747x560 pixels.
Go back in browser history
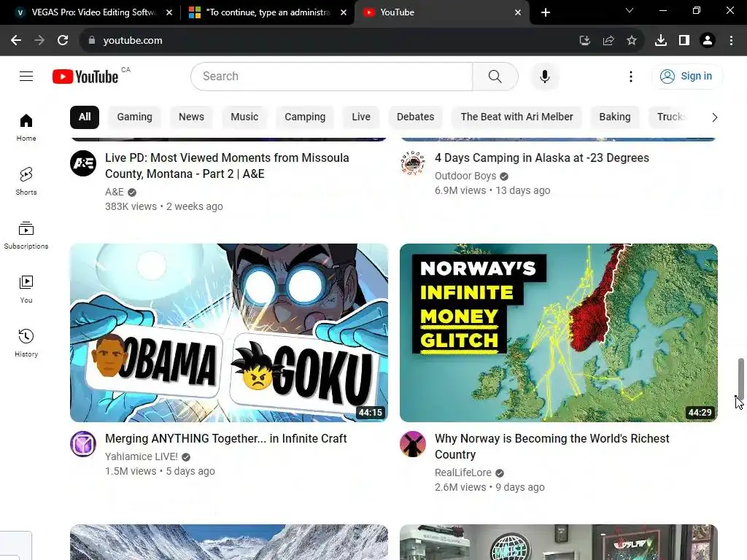(x=16, y=41)
